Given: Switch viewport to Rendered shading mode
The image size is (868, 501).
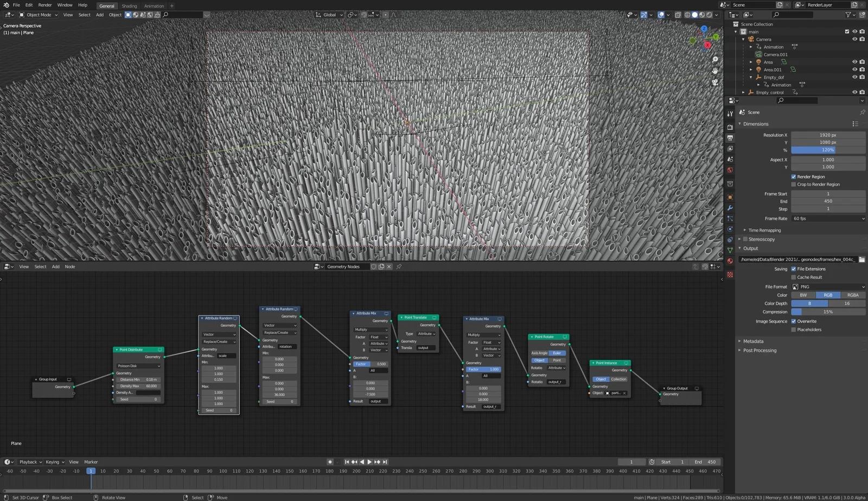Looking at the screenshot, I should (709, 15).
